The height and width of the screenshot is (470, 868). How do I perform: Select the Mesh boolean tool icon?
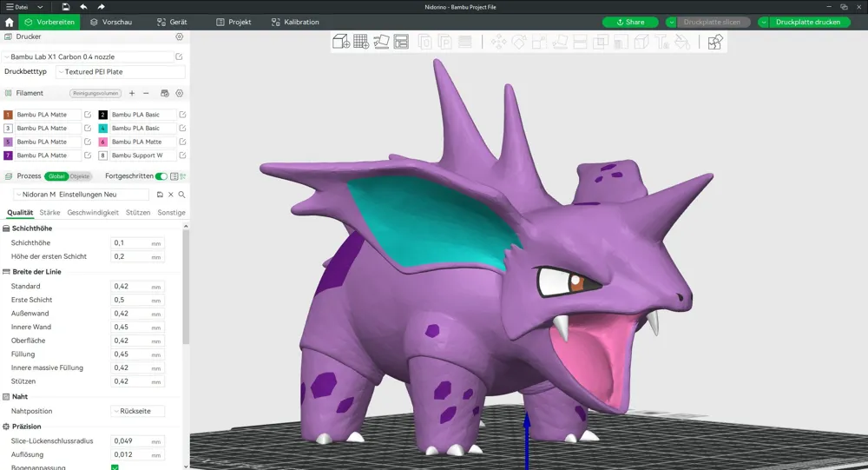tap(601, 42)
